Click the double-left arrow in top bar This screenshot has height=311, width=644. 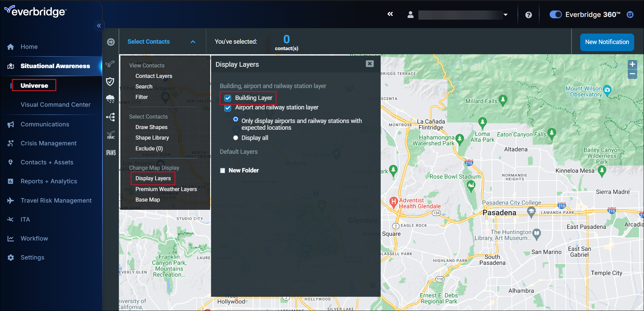click(x=390, y=14)
